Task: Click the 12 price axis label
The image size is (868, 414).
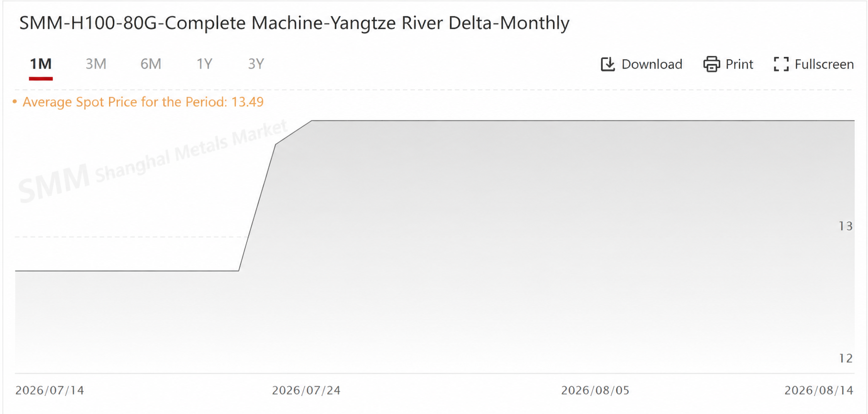Action: 846,359
